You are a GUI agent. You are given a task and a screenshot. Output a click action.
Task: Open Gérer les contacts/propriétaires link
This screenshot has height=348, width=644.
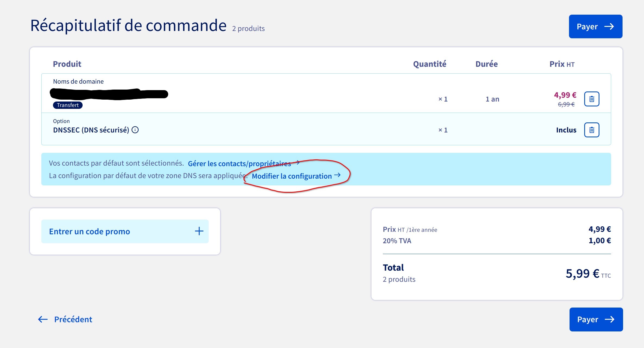pos(239,164)
